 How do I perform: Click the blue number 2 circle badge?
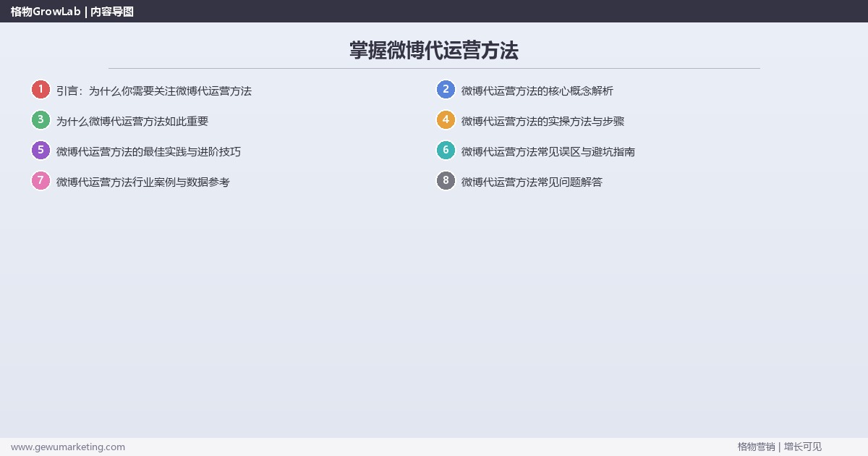[x=446, y=90]
